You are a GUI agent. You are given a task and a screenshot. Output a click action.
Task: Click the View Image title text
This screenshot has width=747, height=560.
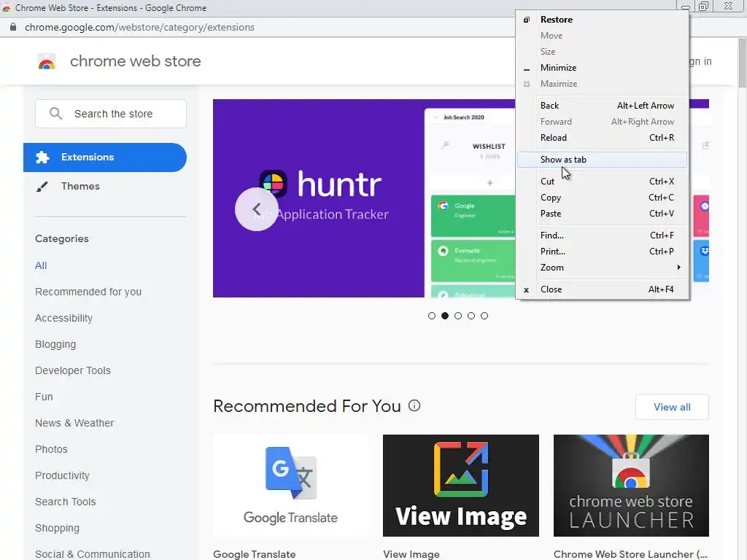(411, 554)
